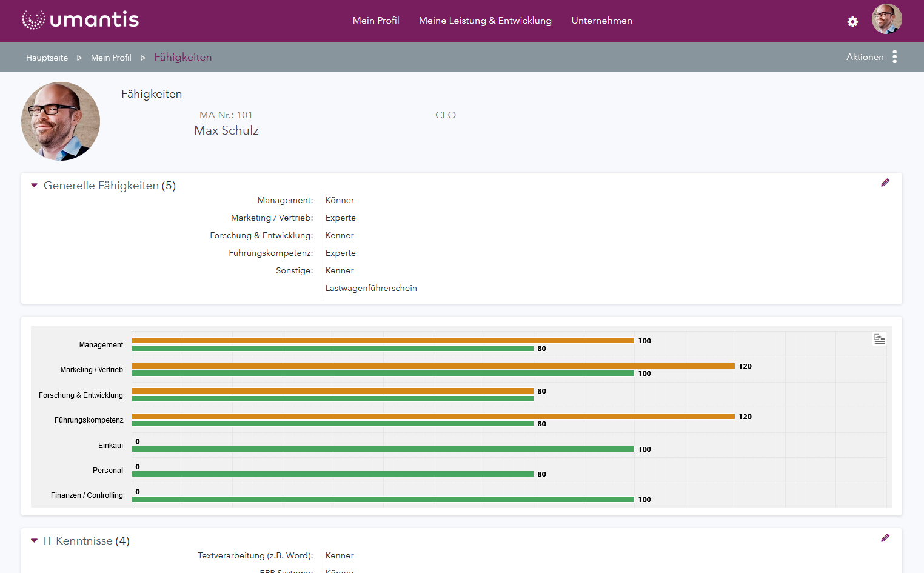Edit IT Kenntnisse with pencil icon
This screenshot has width=924, height=573.
885,538
